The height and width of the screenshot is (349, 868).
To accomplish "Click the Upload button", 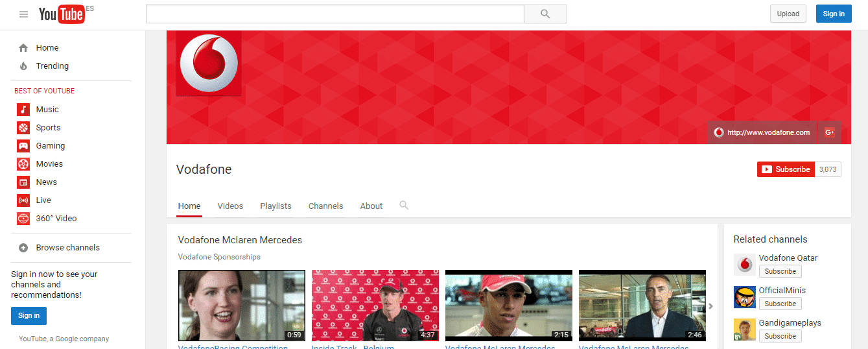I will click(x=788, y=14).
